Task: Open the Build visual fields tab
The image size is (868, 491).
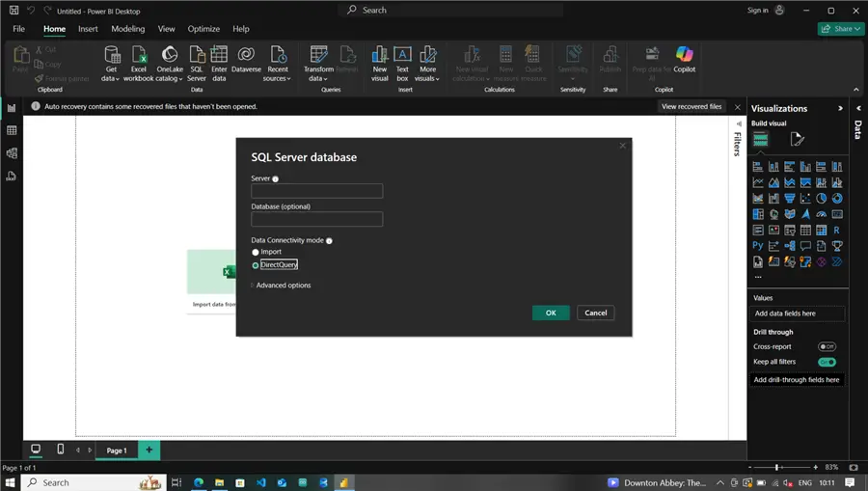Action: pyautogui.click(x=761, y=140)
